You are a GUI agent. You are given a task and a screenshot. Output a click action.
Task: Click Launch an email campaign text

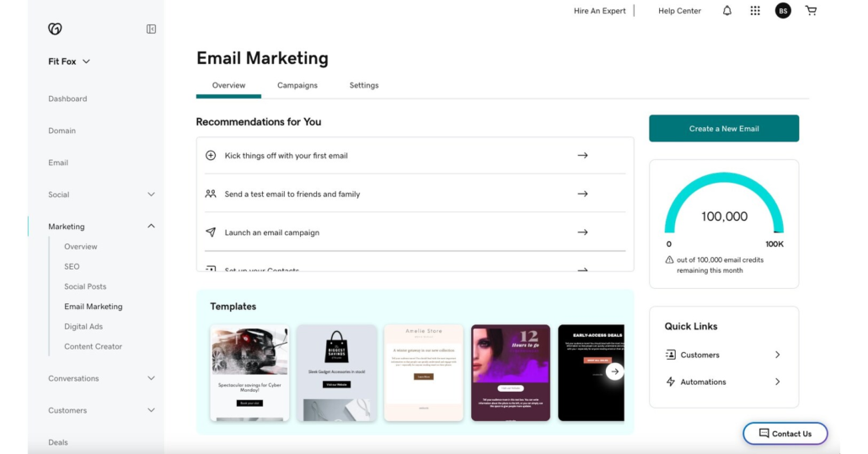pos(272,232)
